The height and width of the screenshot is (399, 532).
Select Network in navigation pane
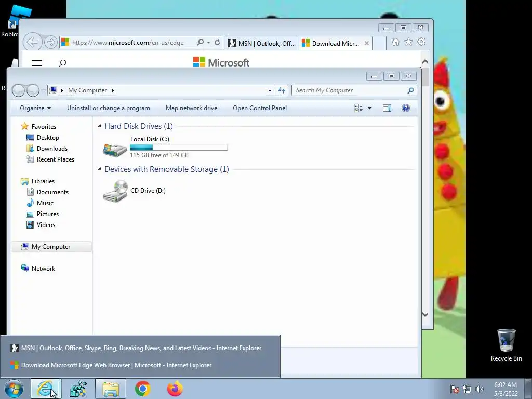[x=43, y=269]
